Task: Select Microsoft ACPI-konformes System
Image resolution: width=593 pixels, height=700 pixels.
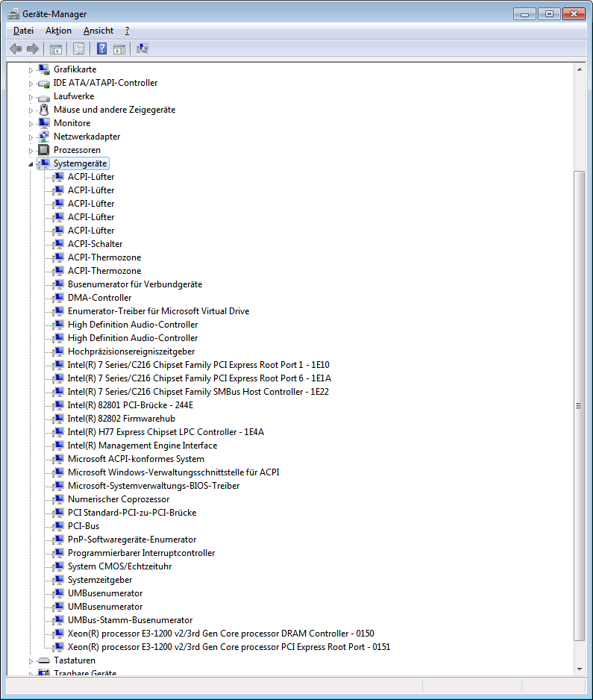Action: click(x=136, y=459)
